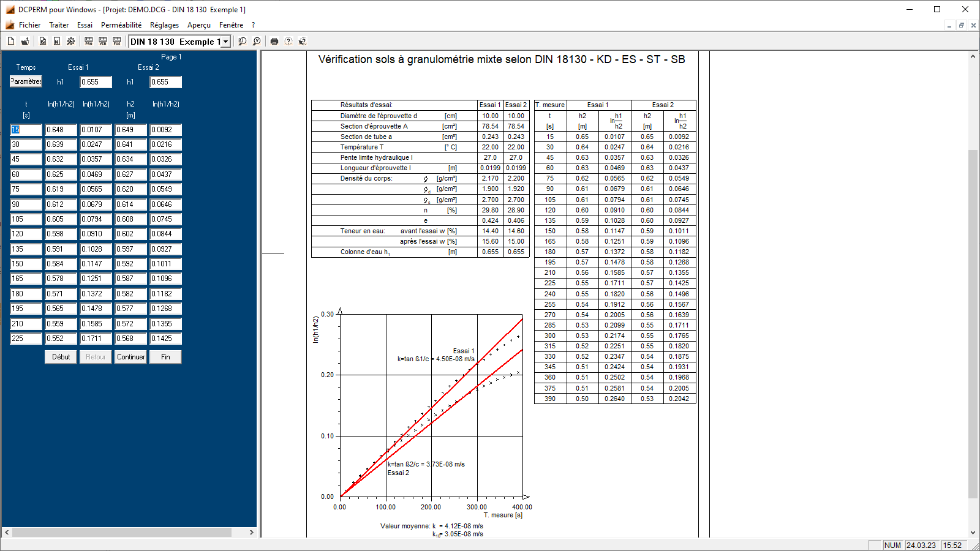Click preview scroll down arrow

point(973,533)
